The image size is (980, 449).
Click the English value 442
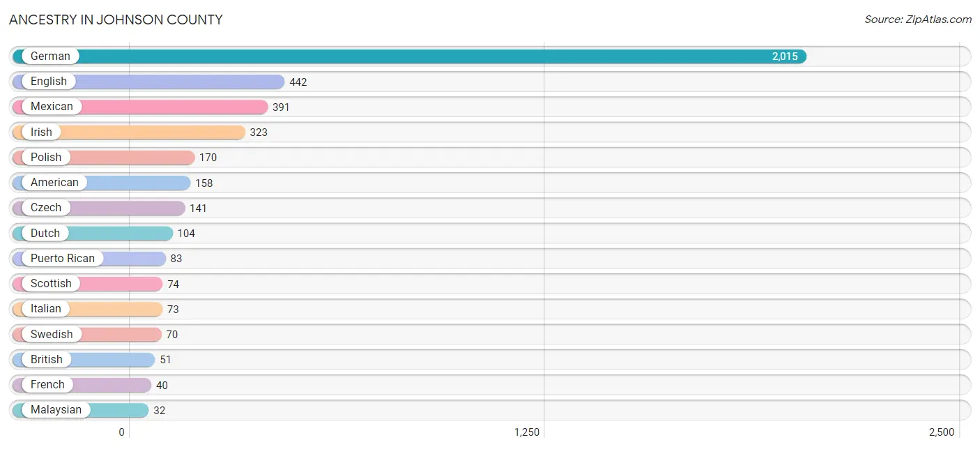click(298, 82)
